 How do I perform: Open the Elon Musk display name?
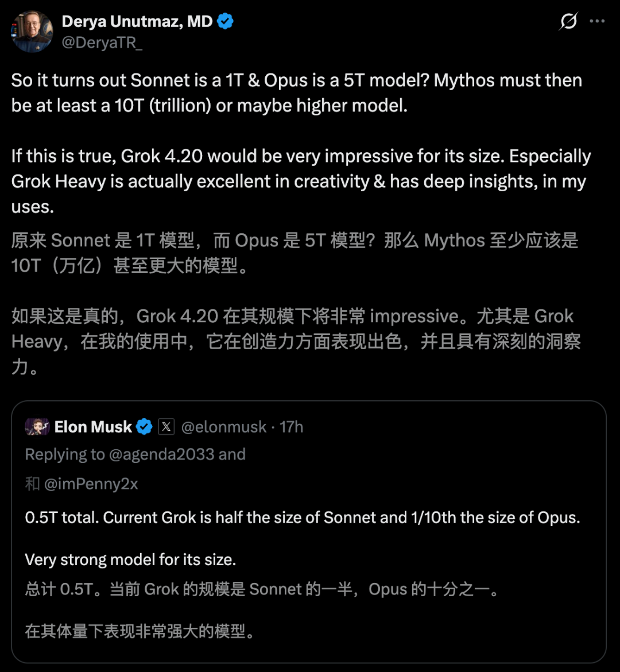[93, 427]
